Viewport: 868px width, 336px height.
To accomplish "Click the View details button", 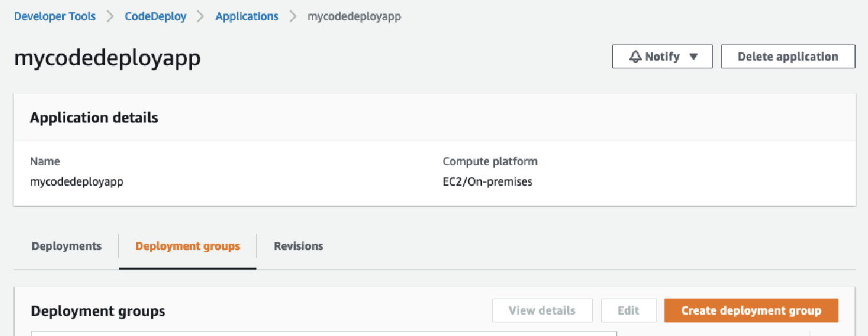I will (x=542, y=310).
